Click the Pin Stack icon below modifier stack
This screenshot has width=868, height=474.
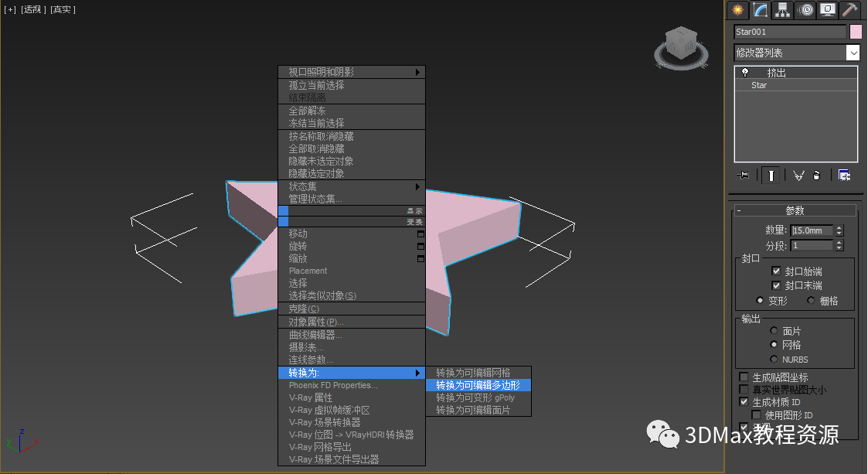click(x=744, y=175)
